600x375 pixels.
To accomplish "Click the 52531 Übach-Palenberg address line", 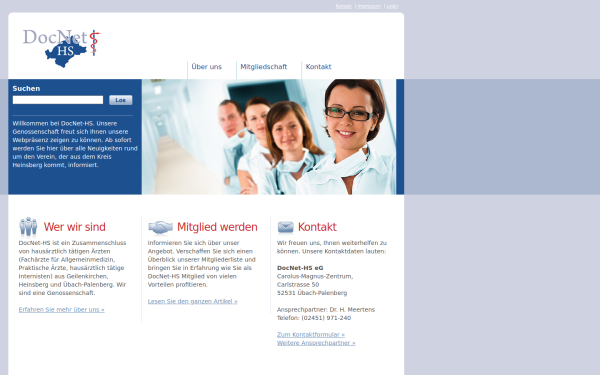I will point(312,293).
